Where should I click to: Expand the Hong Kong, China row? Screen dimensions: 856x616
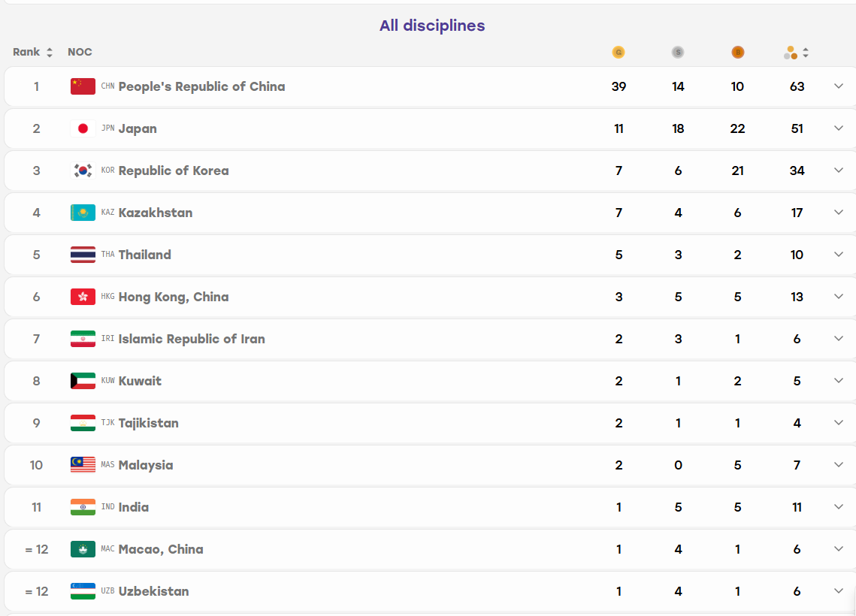839,296
